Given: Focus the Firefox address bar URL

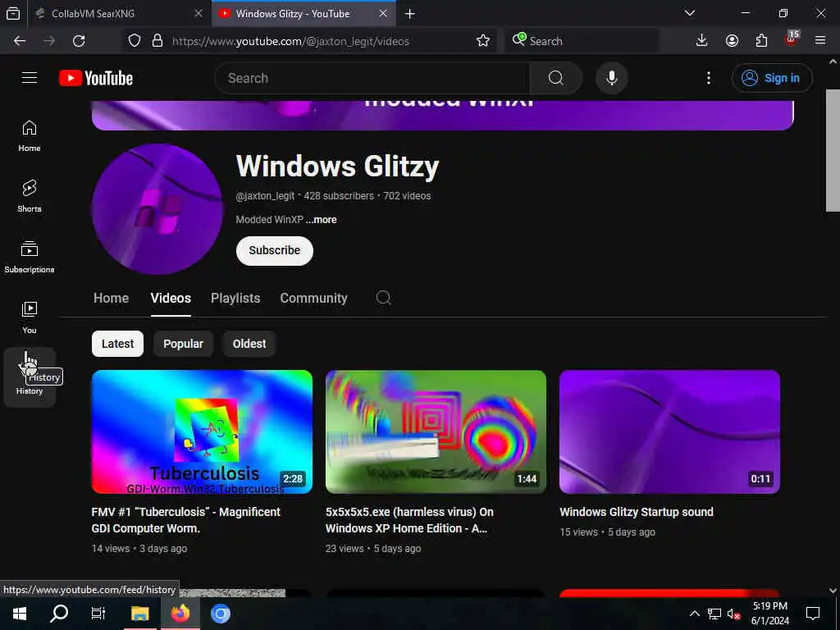Looking at the screenshot, I should pyautogui.click(x=290, y=41).
